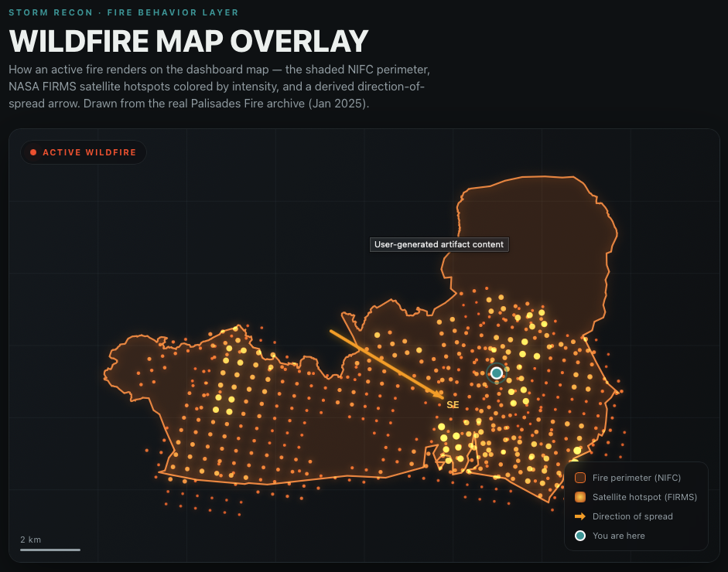Click the You are here legend label
The width and height of the screenshot is (728, 572).
click(x=618, y=536)
